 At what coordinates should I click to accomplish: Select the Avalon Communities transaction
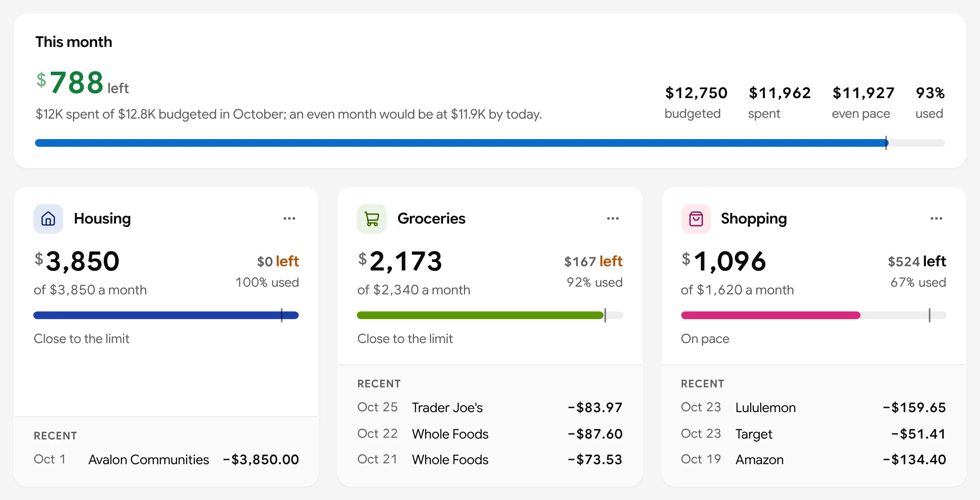166,459
